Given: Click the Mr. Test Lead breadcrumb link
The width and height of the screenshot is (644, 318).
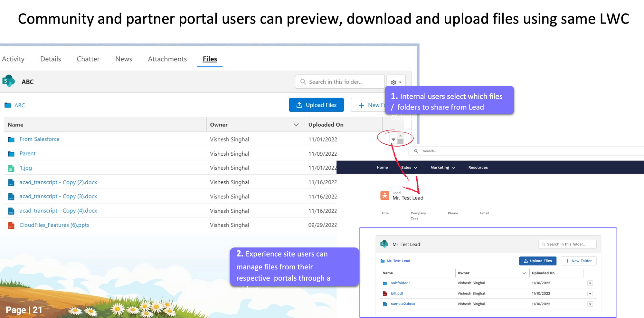Looking at the screenshot, I should 399,261.
